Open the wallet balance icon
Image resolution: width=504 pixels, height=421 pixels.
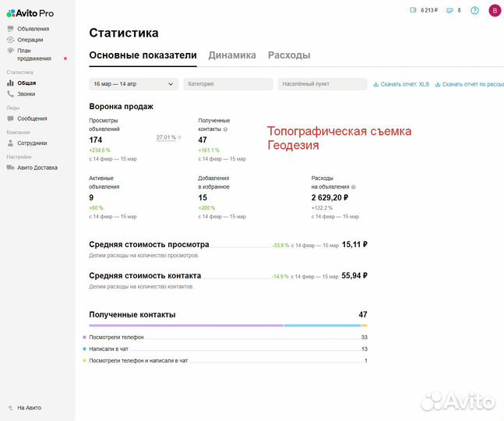click(413, 10)
